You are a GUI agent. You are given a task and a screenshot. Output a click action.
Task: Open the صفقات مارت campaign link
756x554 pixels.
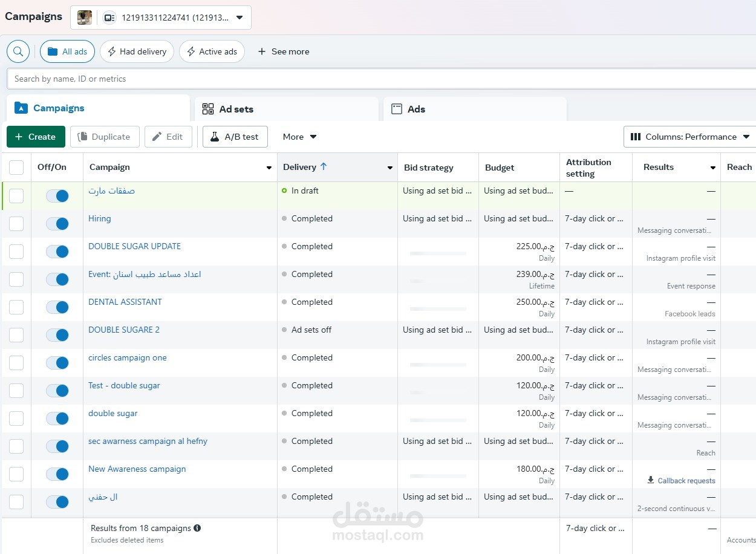(111, 191)
